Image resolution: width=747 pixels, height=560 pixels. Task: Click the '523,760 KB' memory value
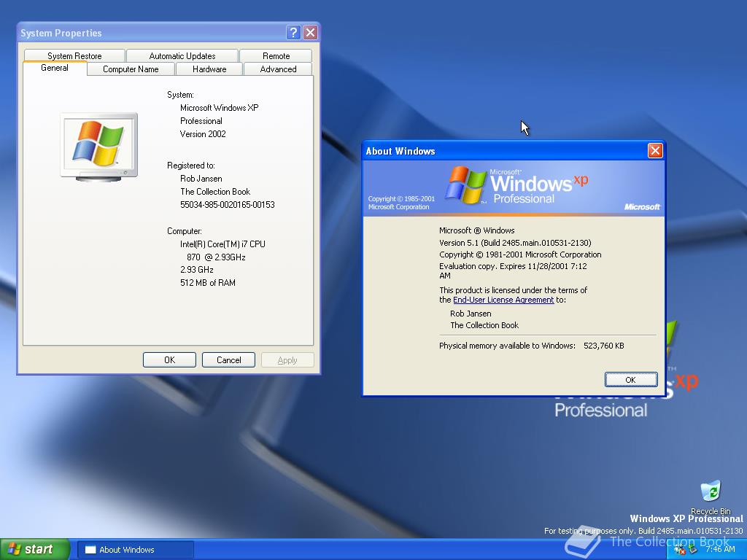point(603,346)
